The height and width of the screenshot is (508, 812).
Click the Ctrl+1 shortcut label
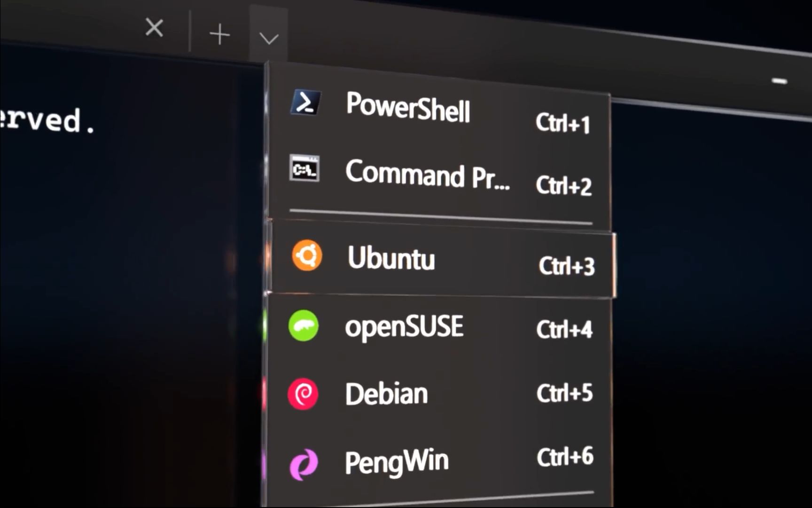[563, 123]
